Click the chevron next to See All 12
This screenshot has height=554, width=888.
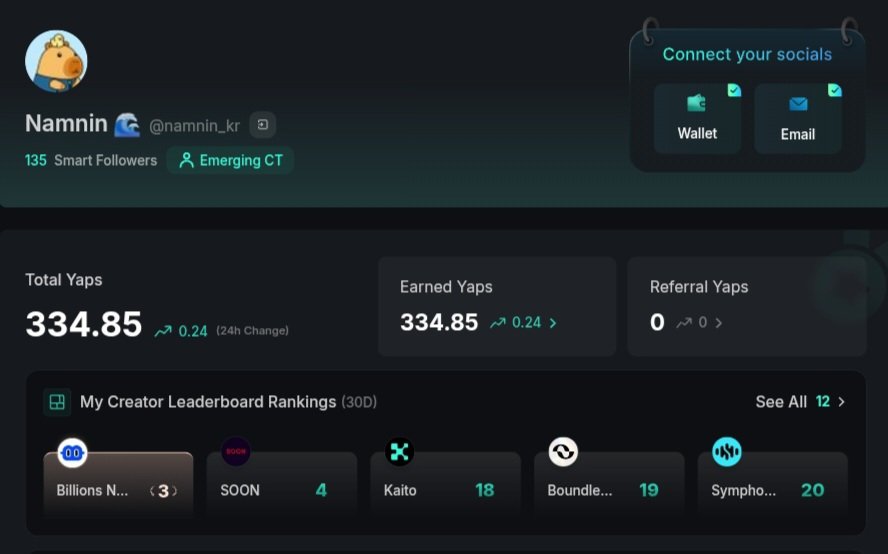[842, 402]
